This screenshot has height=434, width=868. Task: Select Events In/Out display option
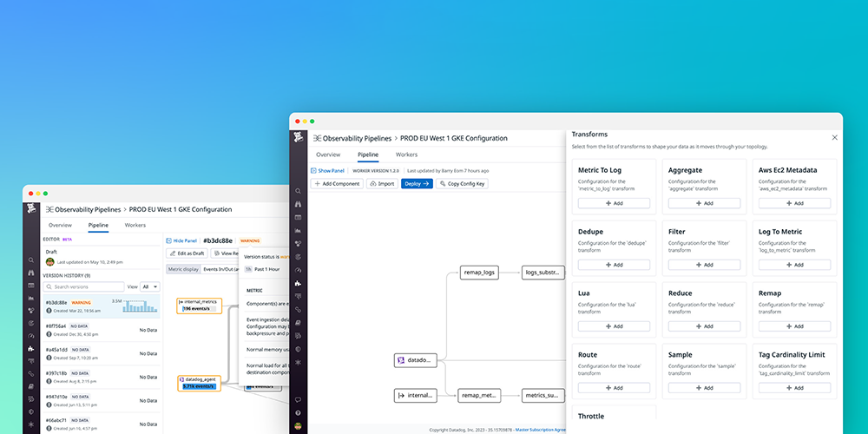(220, 269)
